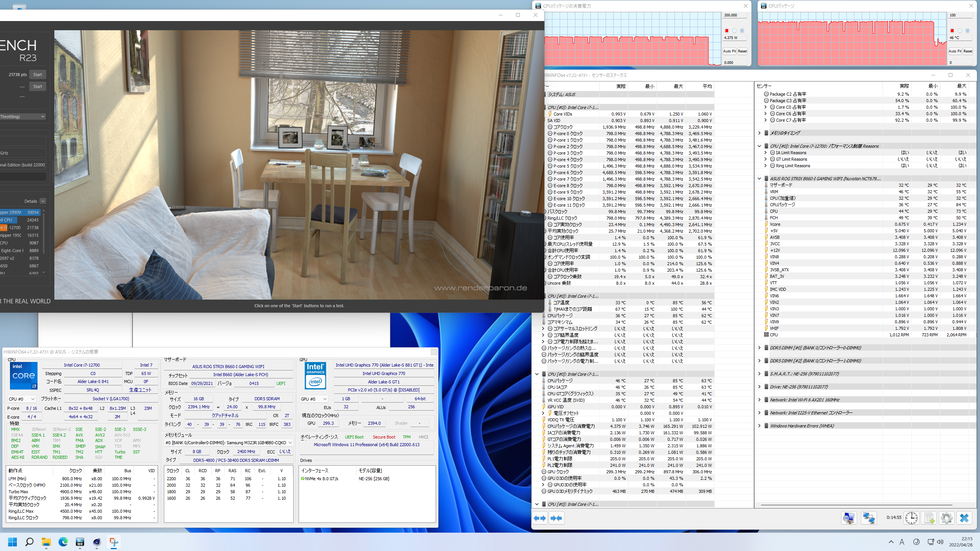Click the Intel Core i7 logo badge
The image size is (980, 551).
24,376
